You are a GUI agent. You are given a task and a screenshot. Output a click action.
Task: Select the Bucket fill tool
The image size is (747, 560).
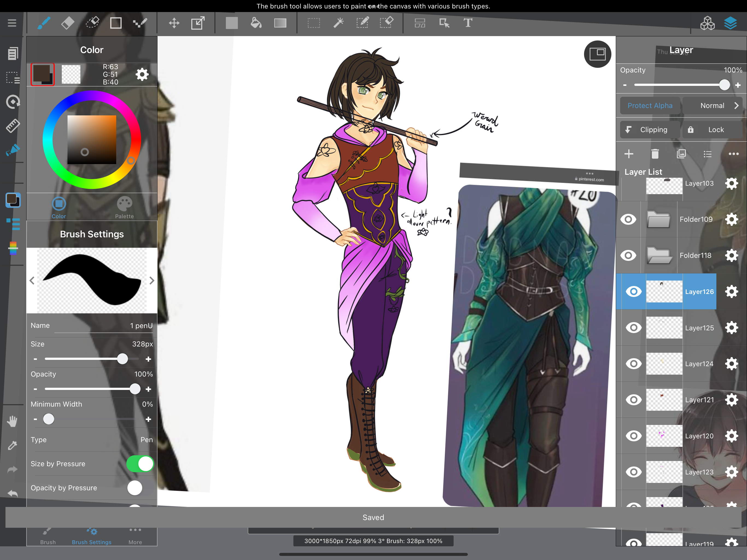pyautogui.click(x=256, y=23)
